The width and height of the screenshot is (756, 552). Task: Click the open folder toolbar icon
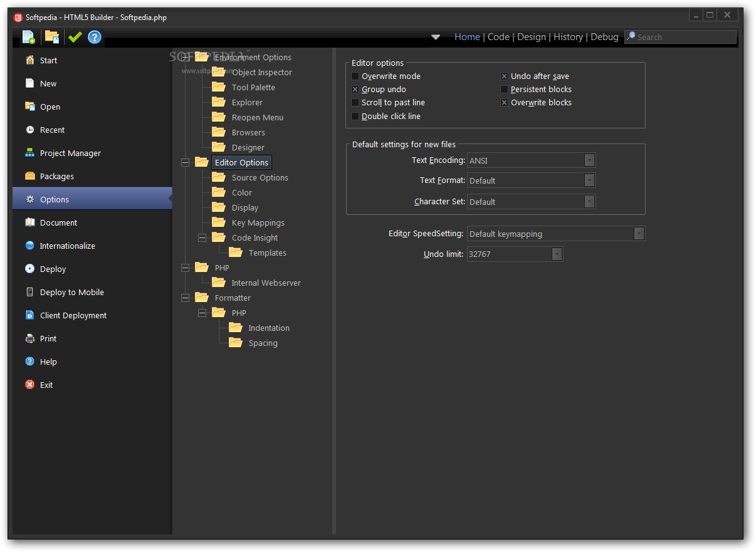tap(52, 37)
